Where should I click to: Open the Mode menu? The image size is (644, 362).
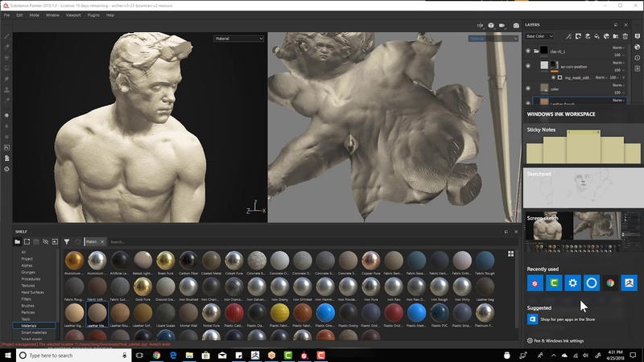pos(34,15)
